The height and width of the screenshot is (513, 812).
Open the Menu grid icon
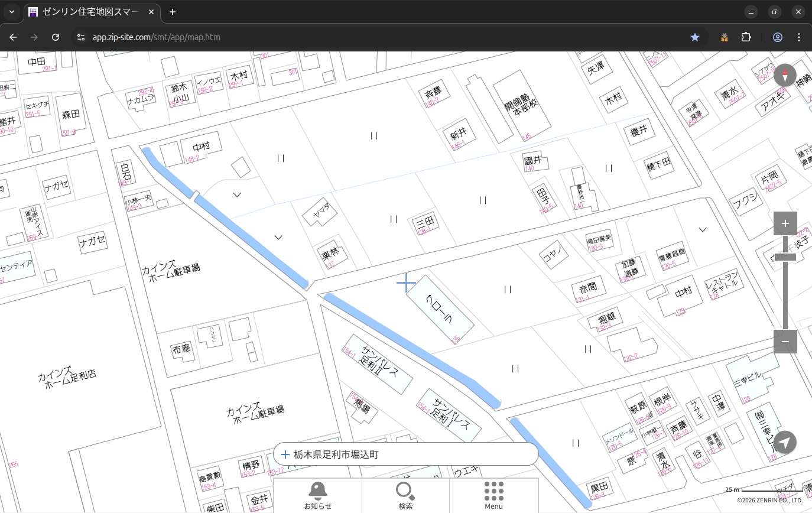tap(493, 495)
